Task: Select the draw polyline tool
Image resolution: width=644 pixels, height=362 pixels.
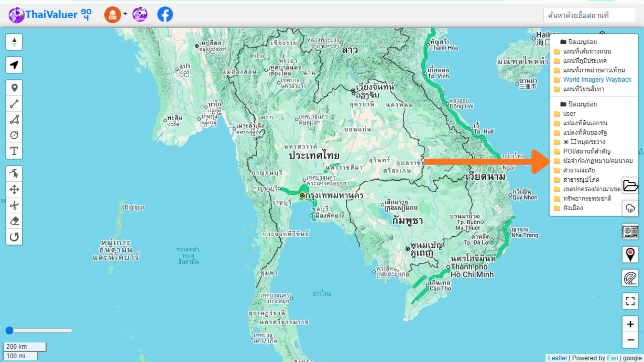Action: tap(14, 104)
